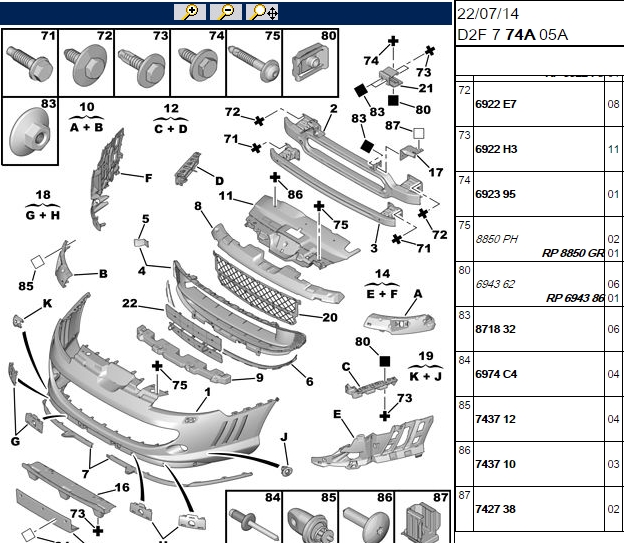
Task: Click label 21 in the diagram
Action: [x=425, y=88]
